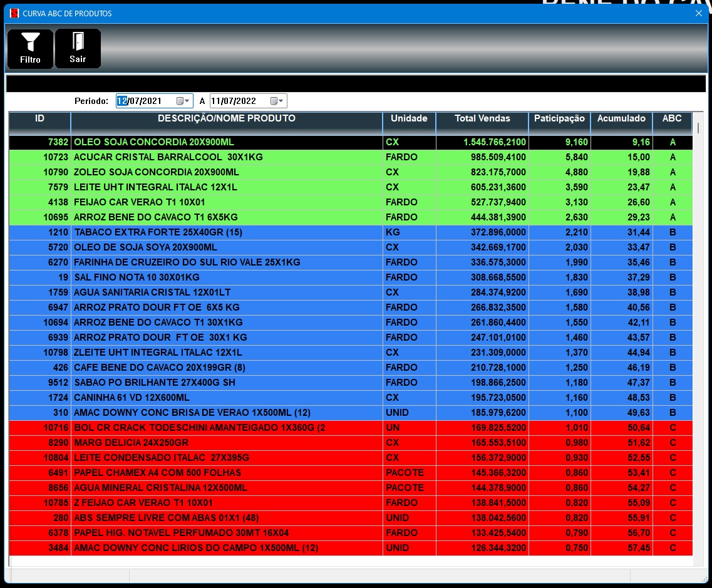The height and width of the screenshot is (588, 712).
Task: Click accumulated value 49,63
Action: tap(639, 412)
